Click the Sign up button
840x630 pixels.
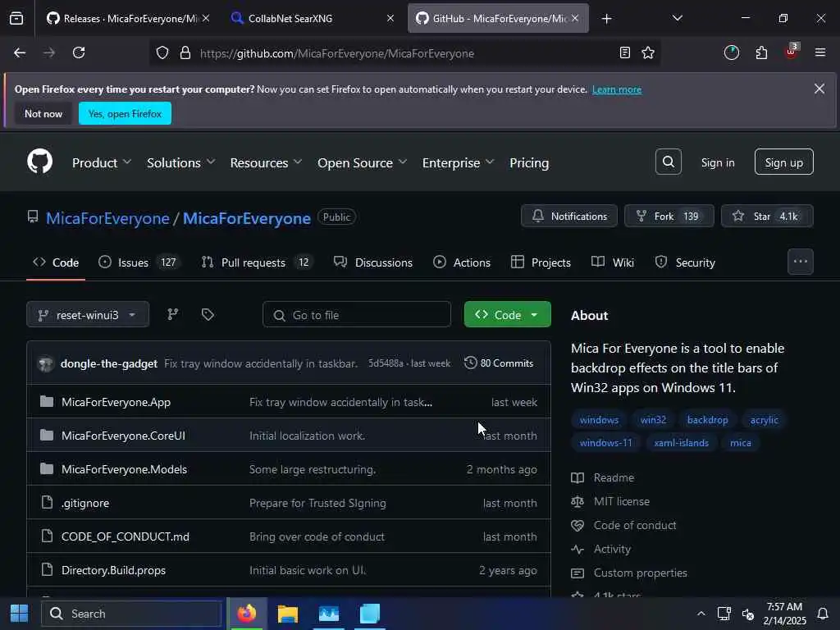pyautogui.click(x=783, y=162)
